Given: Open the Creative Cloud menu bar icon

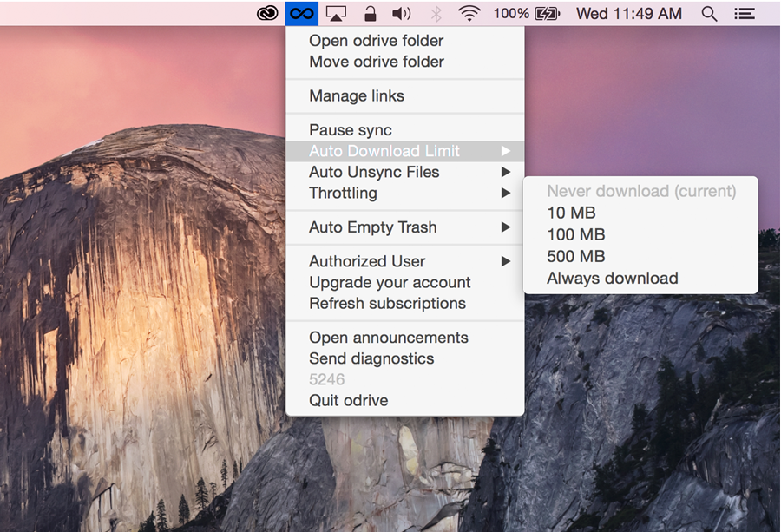Looking at the screenshot, I should (x=267, y=13).
